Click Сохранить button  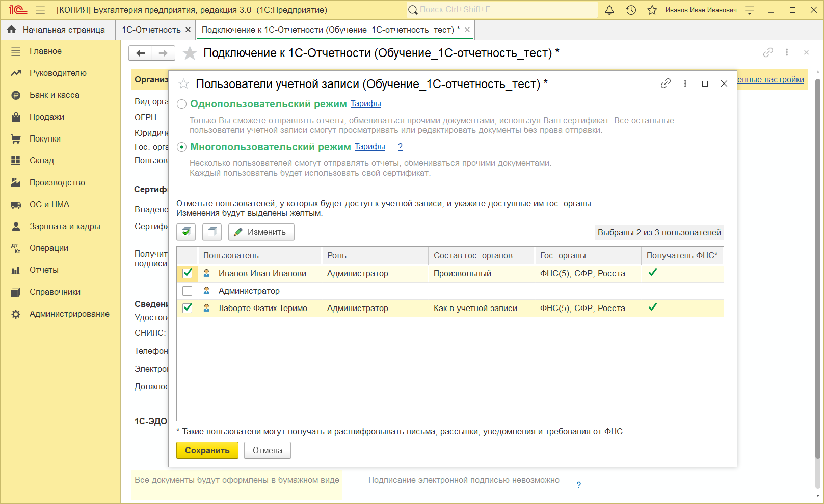207,451
